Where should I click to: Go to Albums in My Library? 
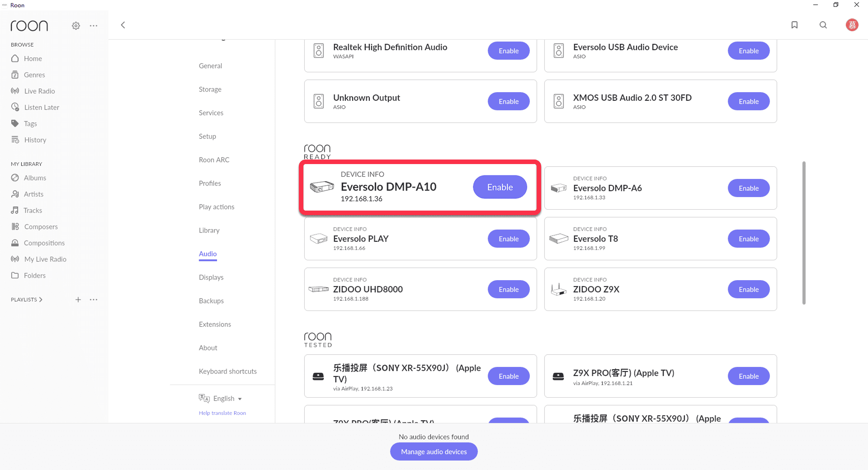35,178
